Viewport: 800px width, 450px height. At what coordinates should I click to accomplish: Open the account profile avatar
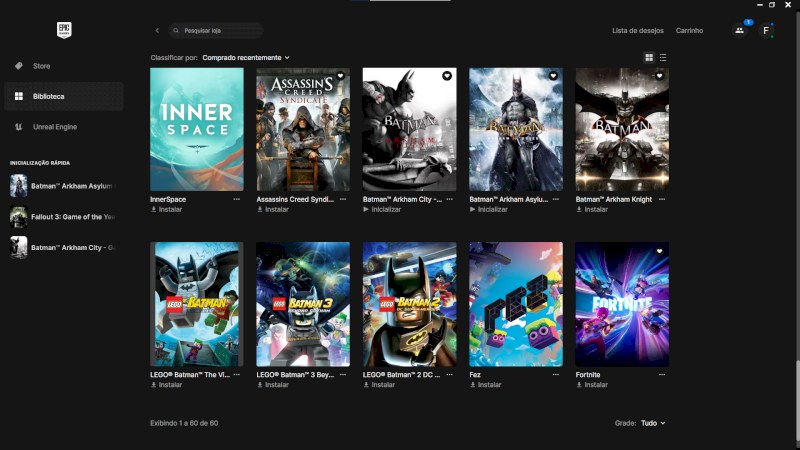coord(766,31)
